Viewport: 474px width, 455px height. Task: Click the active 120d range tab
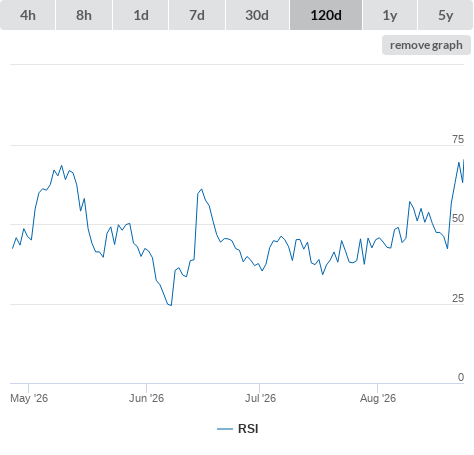(x=326, y=15)
